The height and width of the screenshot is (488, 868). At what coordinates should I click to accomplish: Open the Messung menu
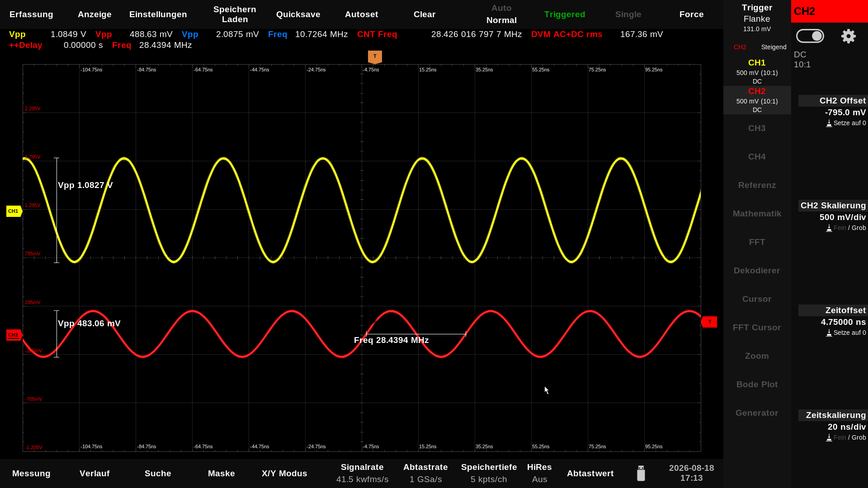pos(31,474)
